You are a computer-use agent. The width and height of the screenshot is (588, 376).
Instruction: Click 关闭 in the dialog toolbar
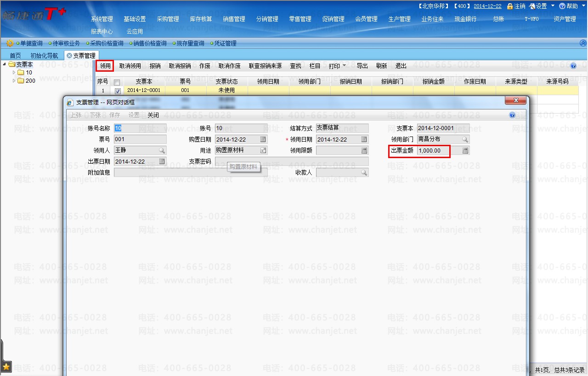tap(153, 115)
